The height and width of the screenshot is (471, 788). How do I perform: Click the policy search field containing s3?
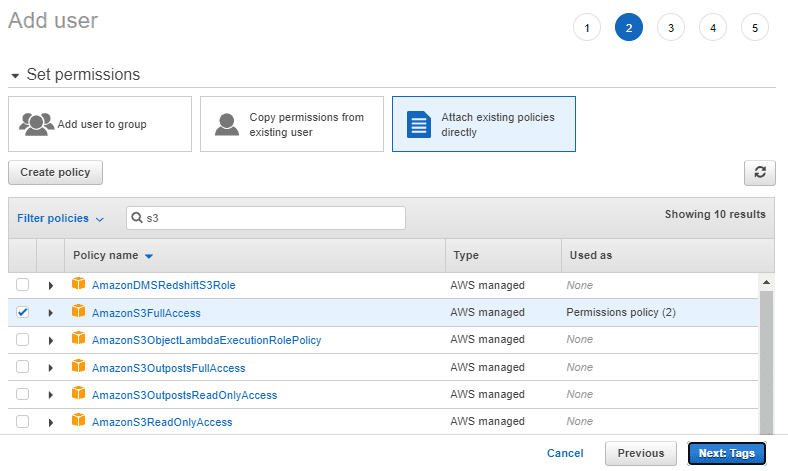point(266,218)
